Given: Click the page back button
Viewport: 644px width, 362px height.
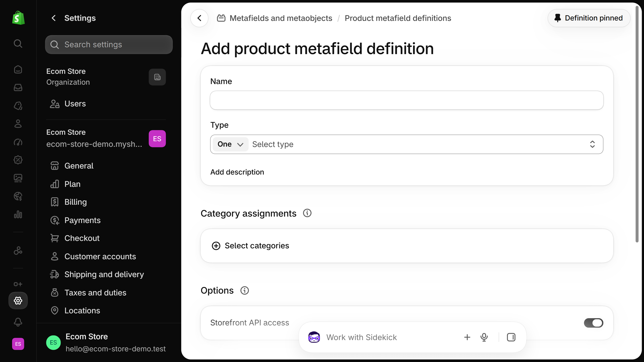Looking at the screenshot, I should pyautogui.click(x=199, y=18).
